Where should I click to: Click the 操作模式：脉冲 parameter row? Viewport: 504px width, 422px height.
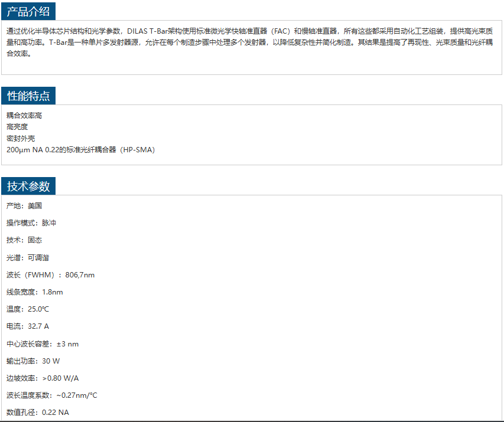pos(31,223)
